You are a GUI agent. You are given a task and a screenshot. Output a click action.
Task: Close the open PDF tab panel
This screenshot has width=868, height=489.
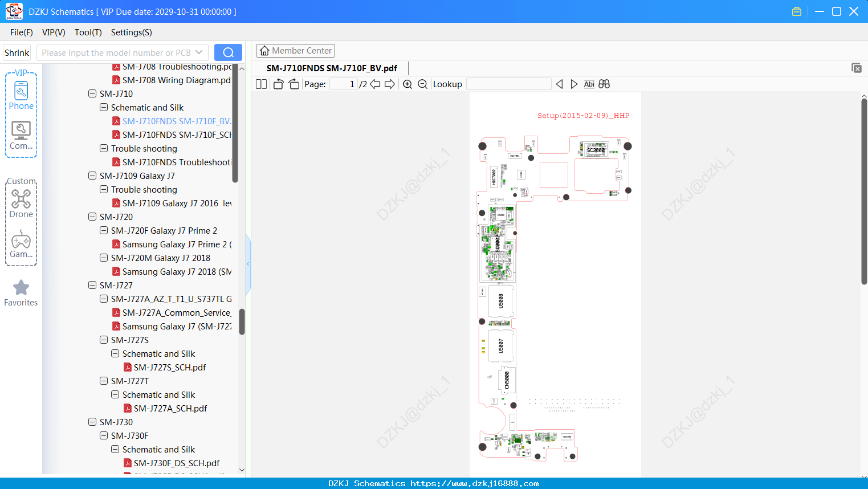(x=857, y=68)
